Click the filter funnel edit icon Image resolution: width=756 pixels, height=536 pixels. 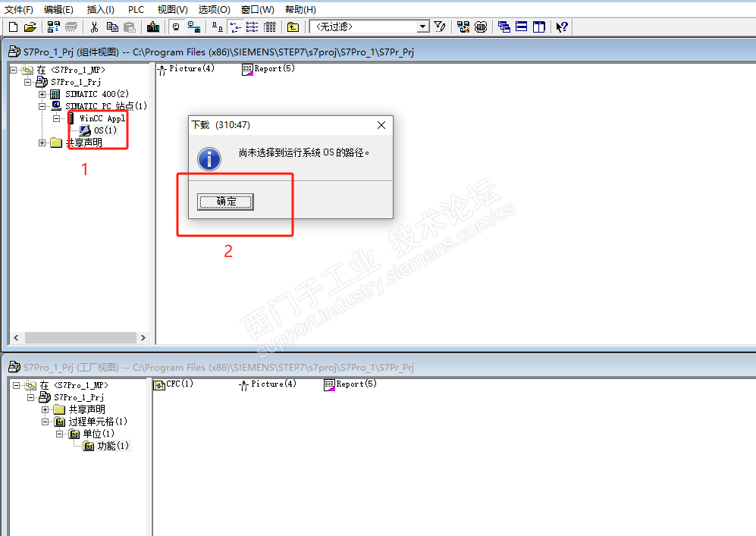pyautogui.click(x=439, y=27)
